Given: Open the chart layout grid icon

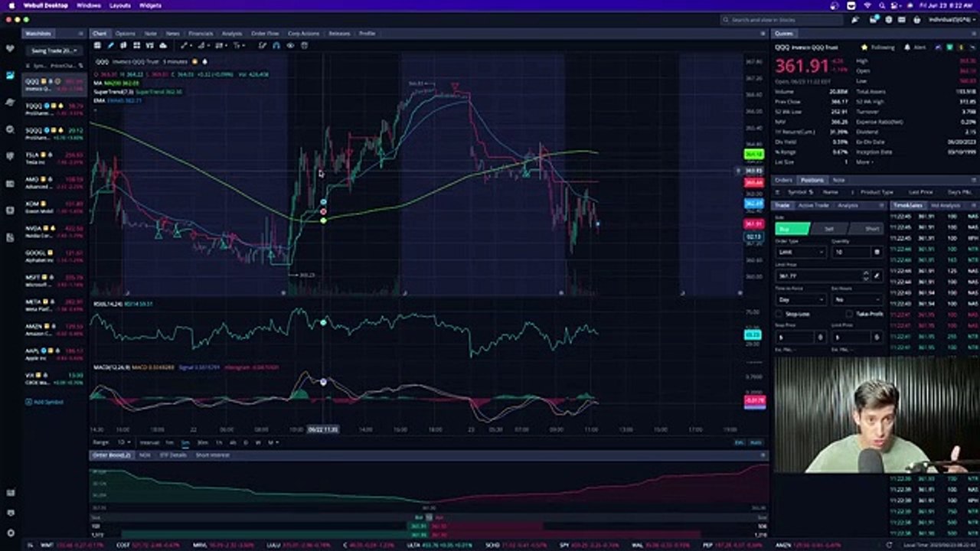Looking at the screenshot, I should (136, 45).
